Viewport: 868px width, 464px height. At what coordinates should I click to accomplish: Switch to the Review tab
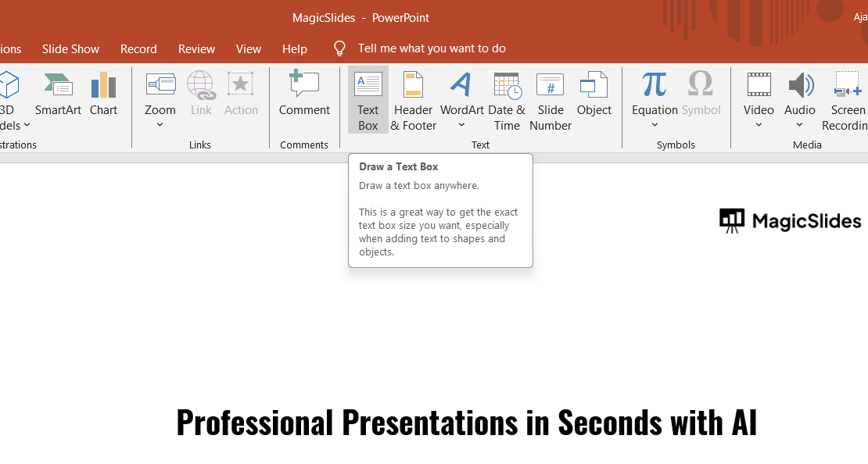[x=196, y=48]
